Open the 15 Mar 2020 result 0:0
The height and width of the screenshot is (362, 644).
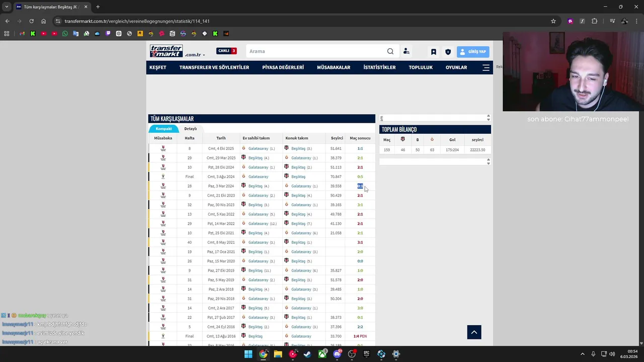coord(360,261)
